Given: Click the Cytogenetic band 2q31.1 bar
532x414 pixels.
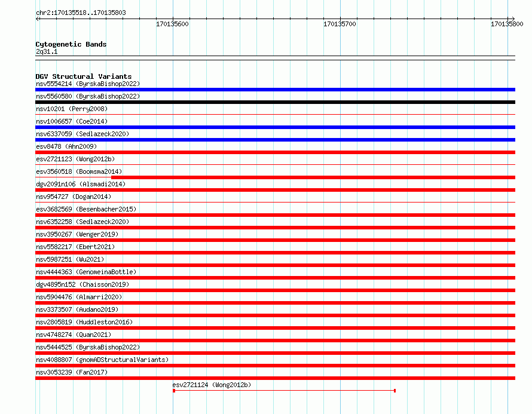Looking at the screenshot, I should coord(275,58).
